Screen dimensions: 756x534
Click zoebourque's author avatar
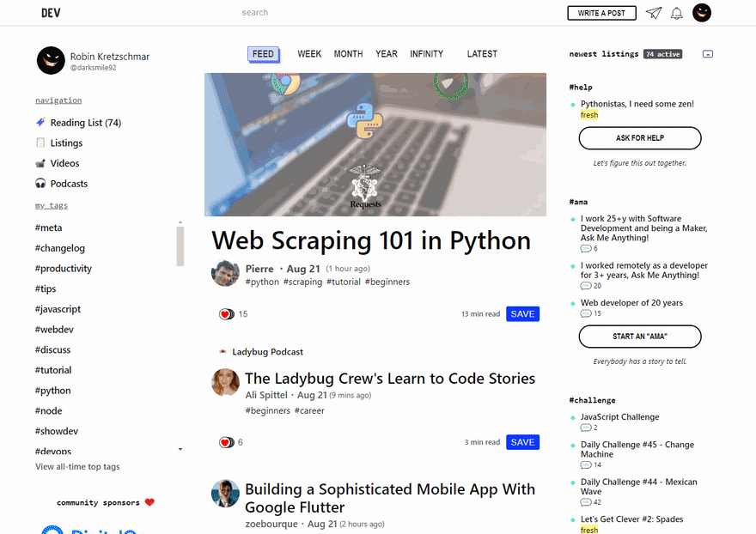(225, 494)
